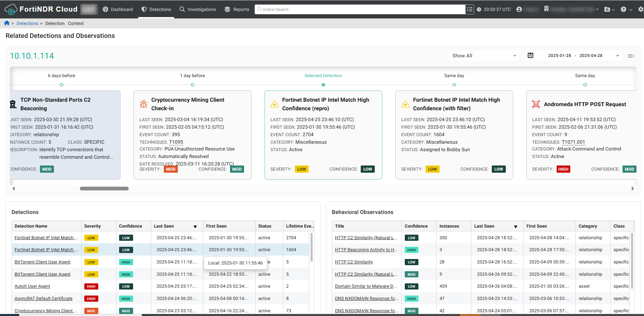The width and height of the screenshot is (644, 316).
Task: Open the Show All dropdown
Action: (484, 55)
